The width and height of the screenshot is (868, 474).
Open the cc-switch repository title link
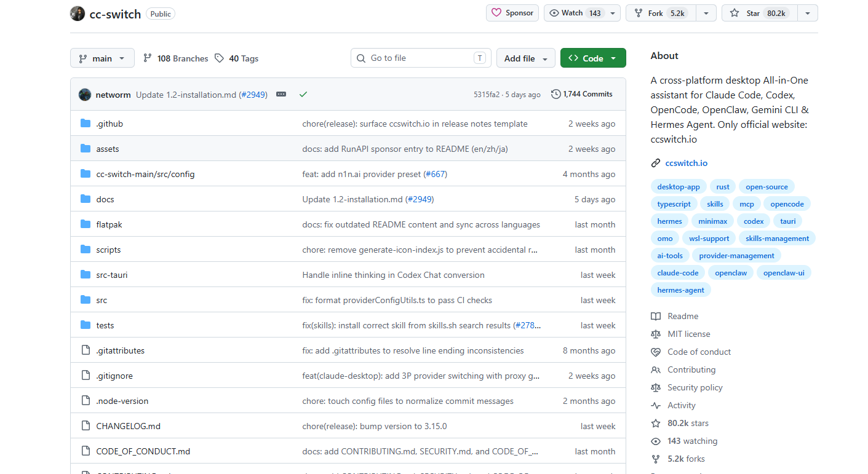[116, 14]
